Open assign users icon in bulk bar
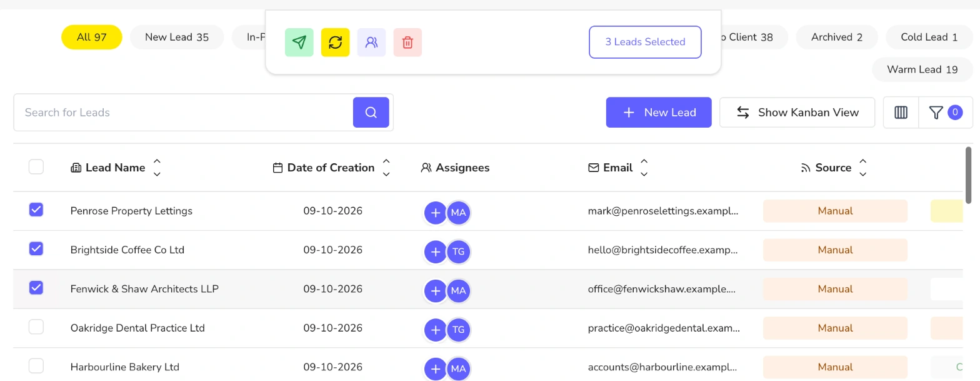Screen dimensions: 980x381 372,43
